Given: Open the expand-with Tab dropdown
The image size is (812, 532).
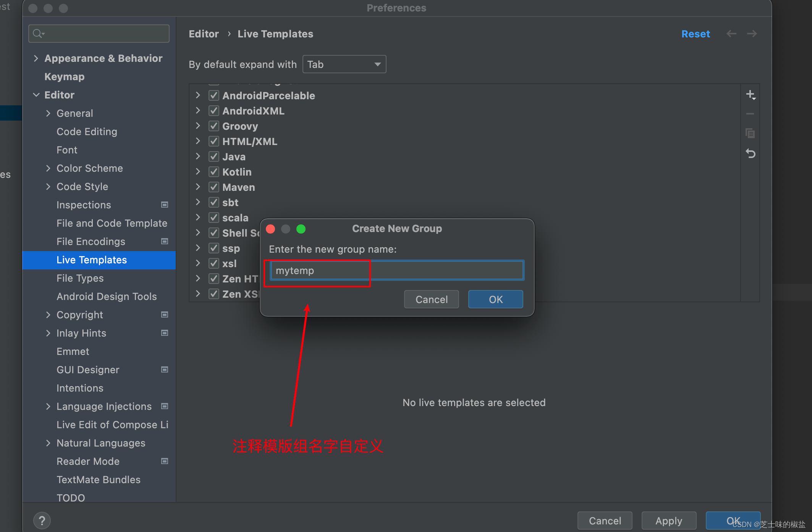Looking at the screenshot, I should pyautogui.click(x=344, y=64).
